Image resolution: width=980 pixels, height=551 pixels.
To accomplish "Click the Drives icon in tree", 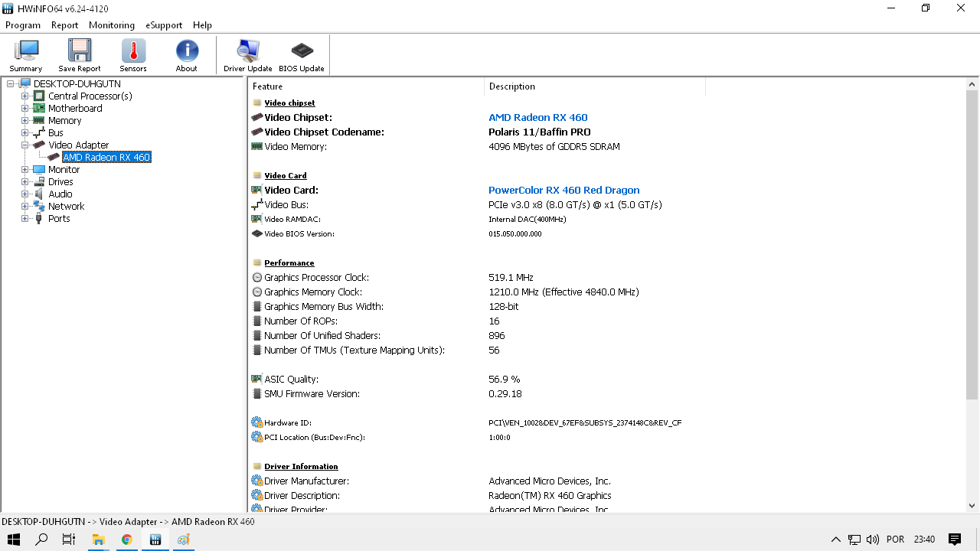I will coord(39,182).
